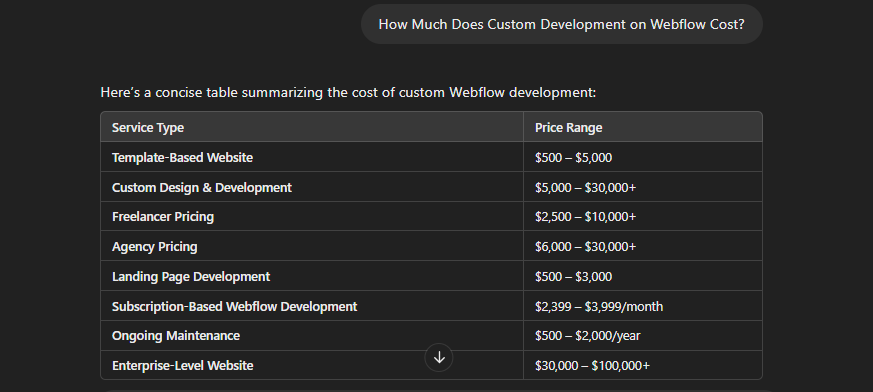Click the '$6,000 – $30,000+' price cell
The height and width of the screenshot is (392, 873).
643,246
